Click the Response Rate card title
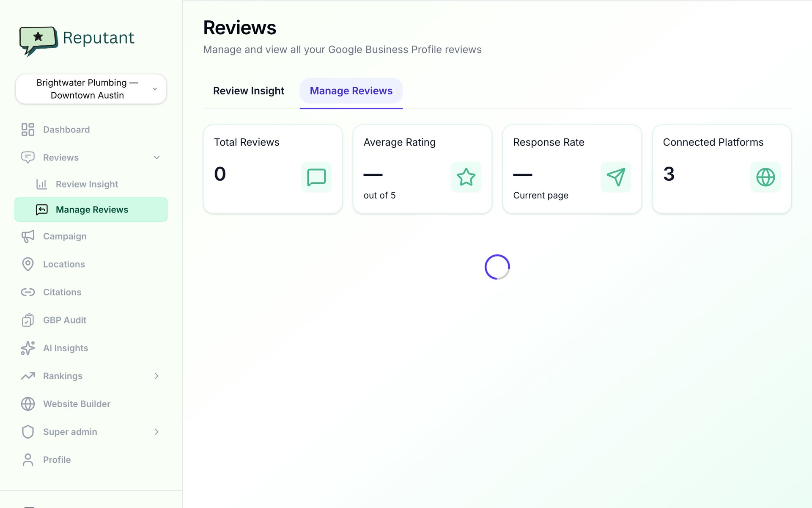The height and width of the screenshot is (508, 812). (x=549, y=142)
